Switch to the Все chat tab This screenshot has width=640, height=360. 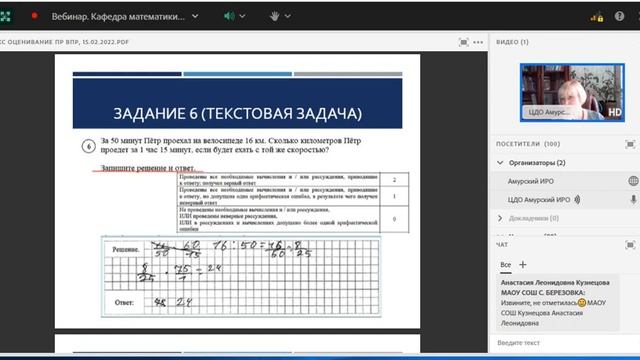coord(506,265)
